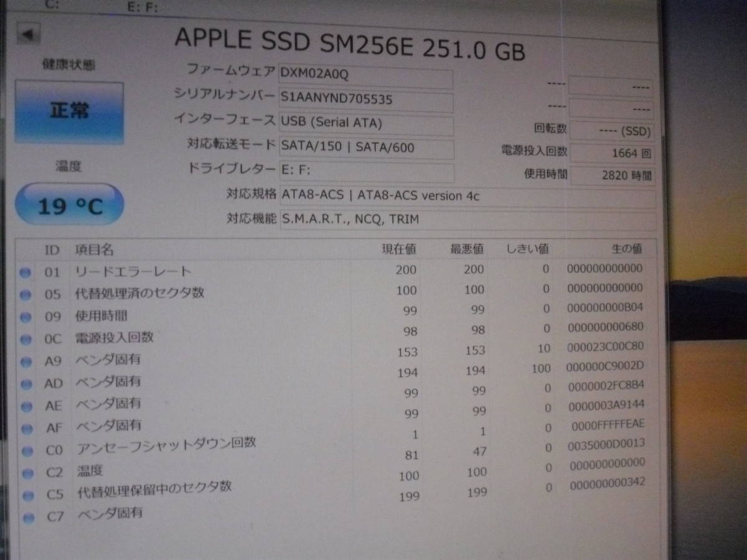Click the 19°C temperature gauge
The width and height of the screenshot is (747, 560).
(x=68, y=203)
